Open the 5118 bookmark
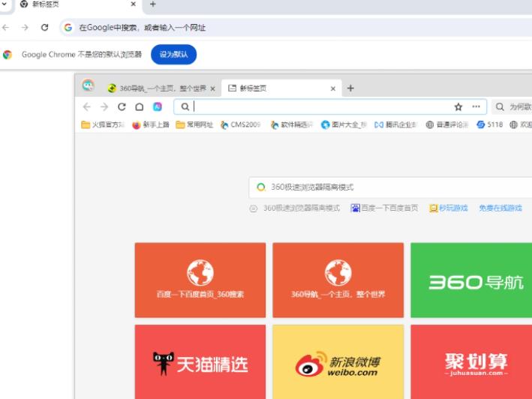The image size is (532, 399). pyautogui.click(x=489, y=124)
